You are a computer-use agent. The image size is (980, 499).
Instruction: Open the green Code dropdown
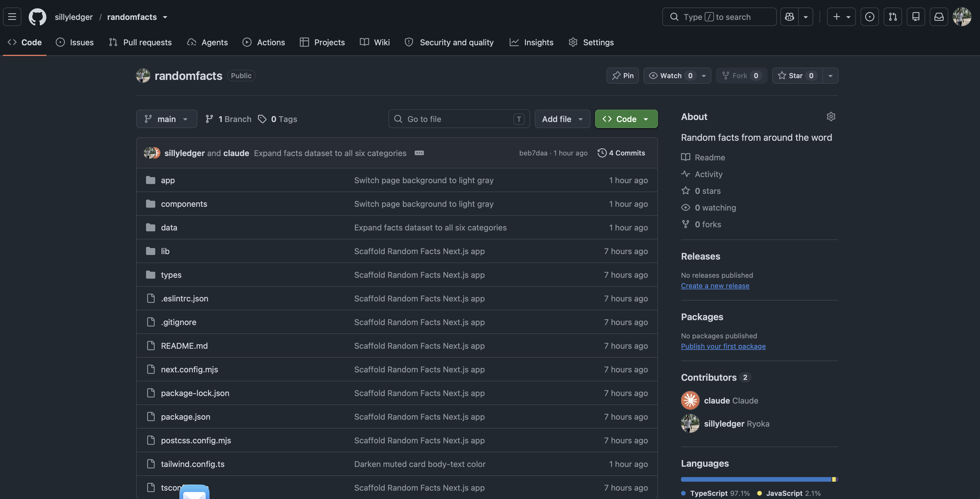(626, 119)
